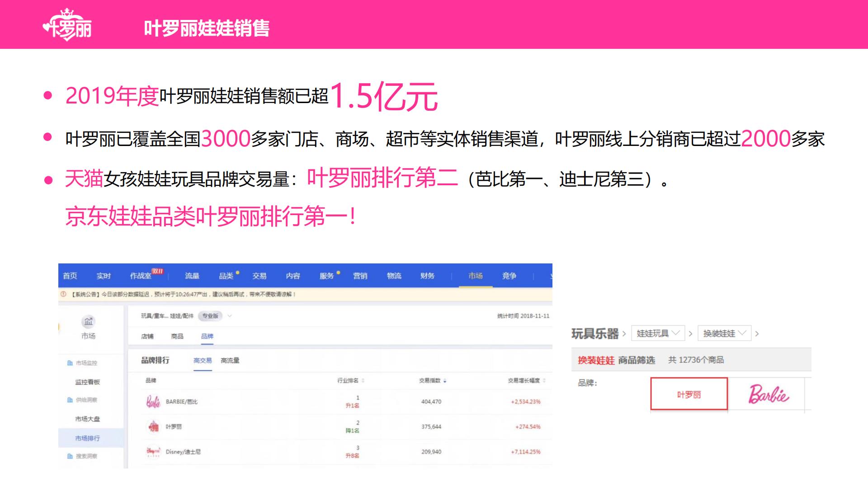Switch to the 品牌 tab
This screenshot has height=488, width=868.
(208, 336)
